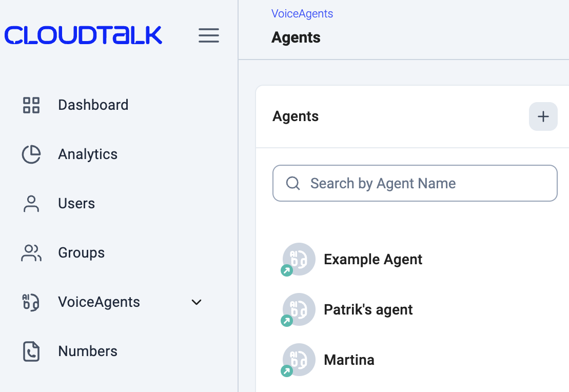Click the plus icon to add agent

pyautogui.click(x=543, y=116)
